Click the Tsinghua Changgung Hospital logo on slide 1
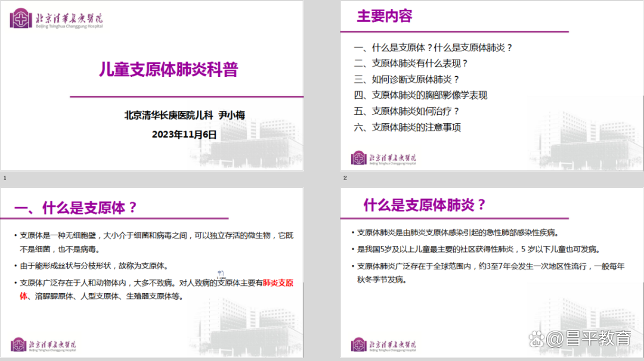The height and width of the screenshot is (361, 644). (x=57, y=18)
